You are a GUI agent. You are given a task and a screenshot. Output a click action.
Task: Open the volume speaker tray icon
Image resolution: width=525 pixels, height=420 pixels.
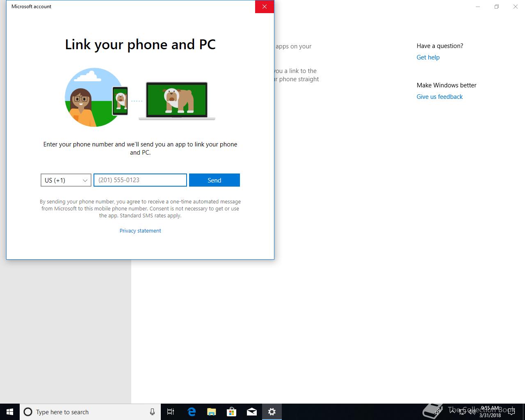(472, 412)
